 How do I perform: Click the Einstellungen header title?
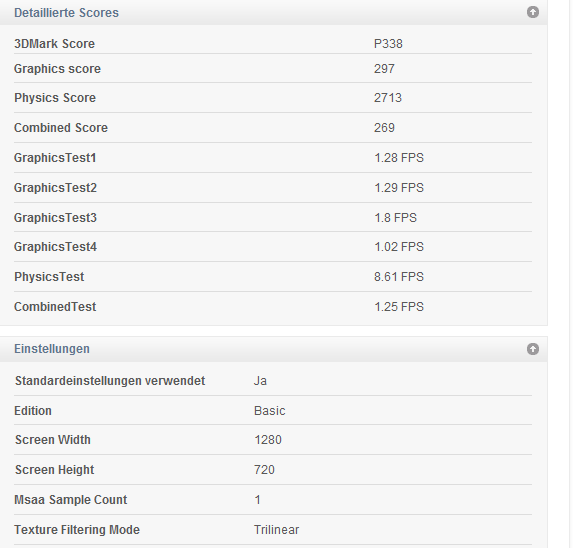[52, 349]
